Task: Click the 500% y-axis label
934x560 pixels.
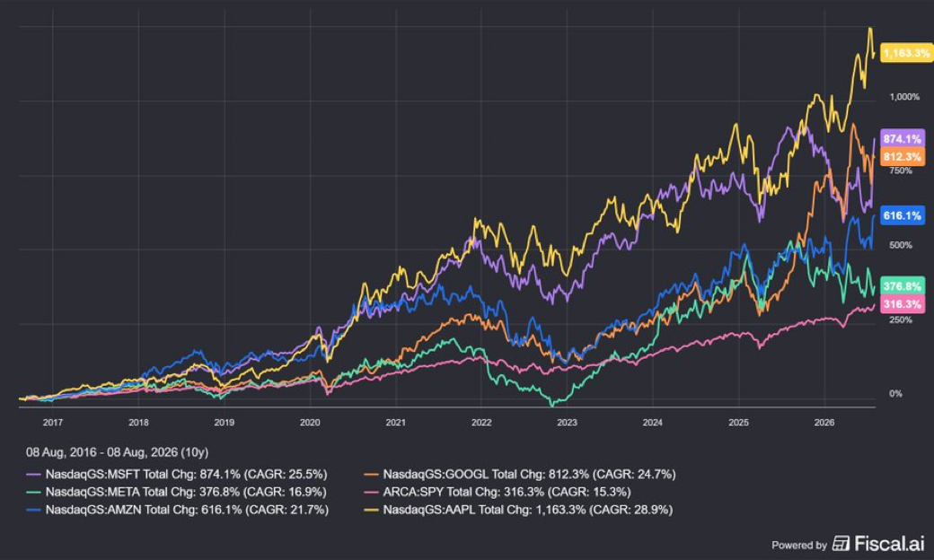Action: pyautogui.click(x=901, y=245)
